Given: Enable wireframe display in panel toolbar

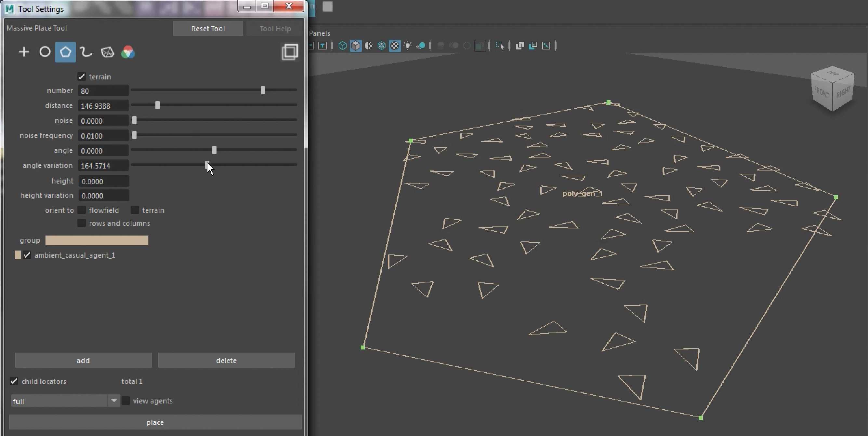Looking at the screenshot, I should pyautogui.click(x=342, y=46).
